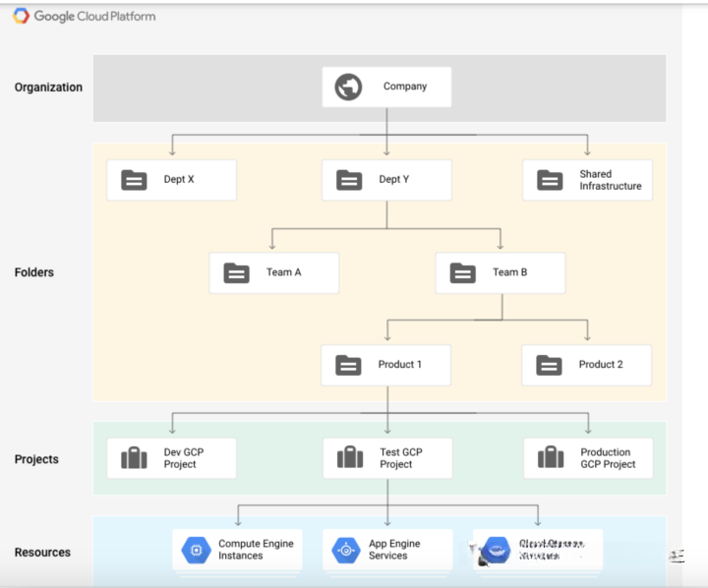
Task: Select the Team B label
Action: coord(509,272)
